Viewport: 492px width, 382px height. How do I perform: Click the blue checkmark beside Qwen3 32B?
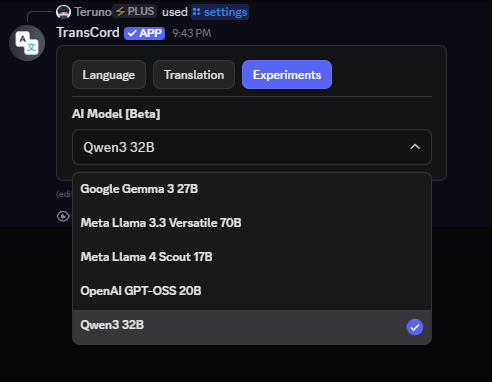tap(415, 327)
